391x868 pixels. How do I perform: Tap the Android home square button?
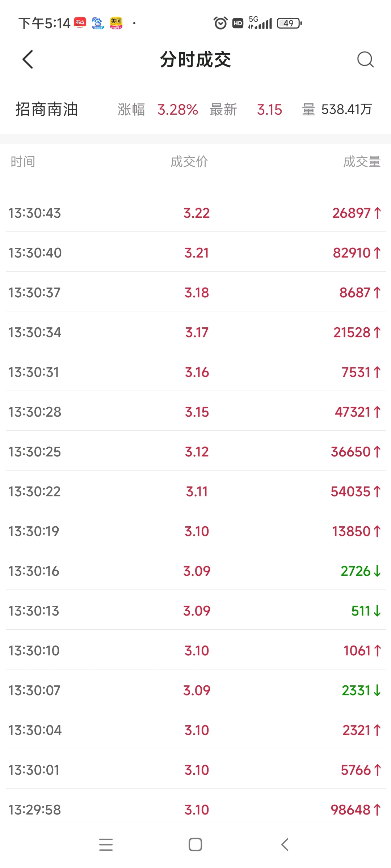pyautogui.click(x=195, y=844)
